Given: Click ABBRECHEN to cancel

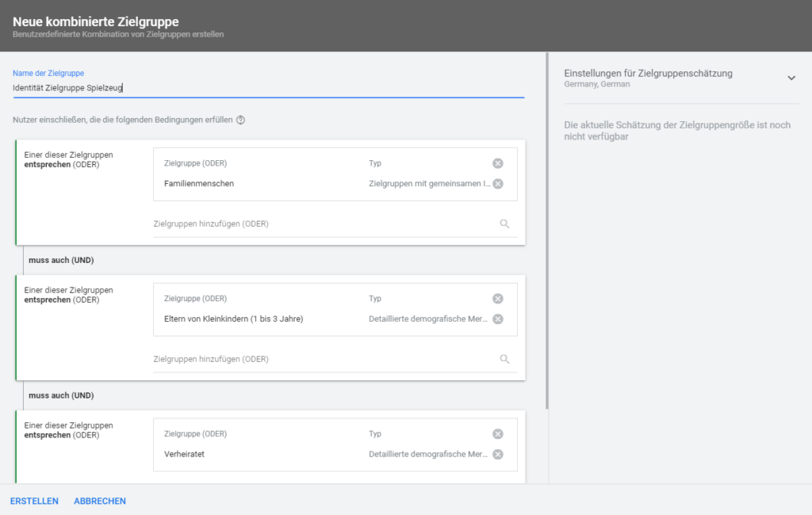Looking at the screenshot, I should coord(100,501).
